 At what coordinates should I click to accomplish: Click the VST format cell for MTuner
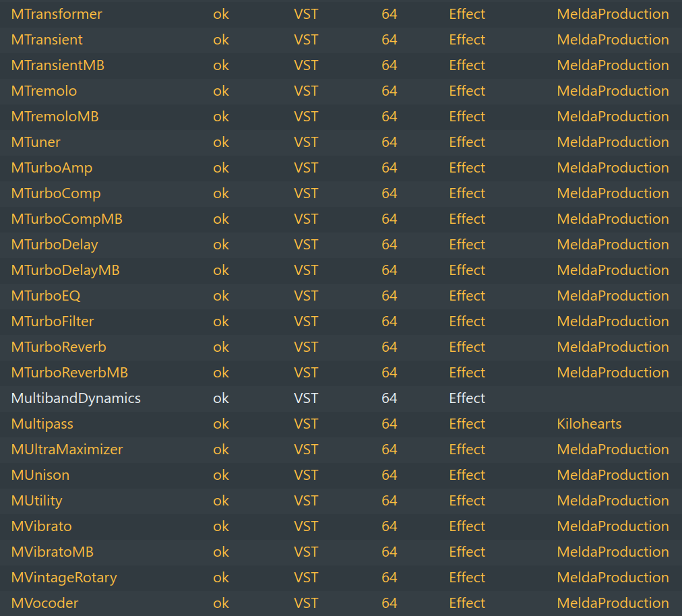click(x=306, y=143)
